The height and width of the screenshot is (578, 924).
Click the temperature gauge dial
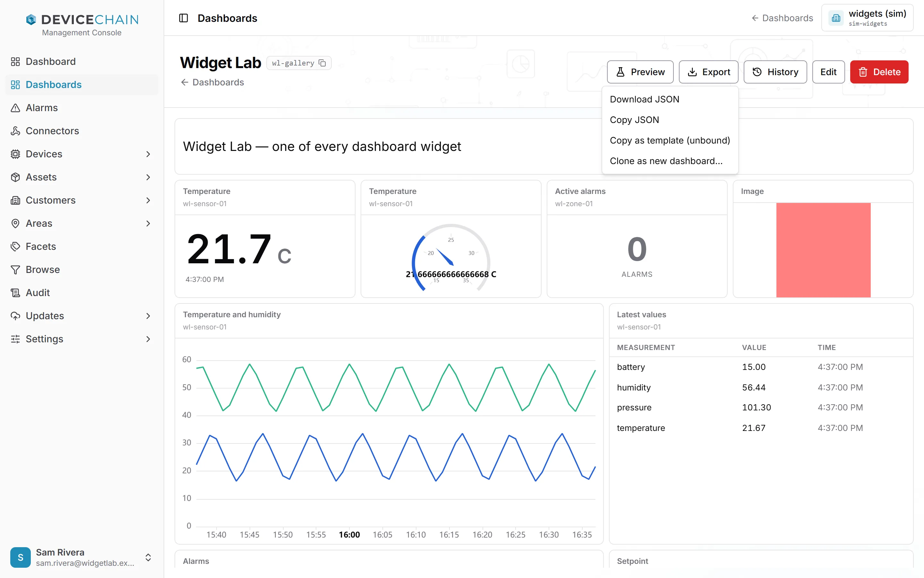451,257
